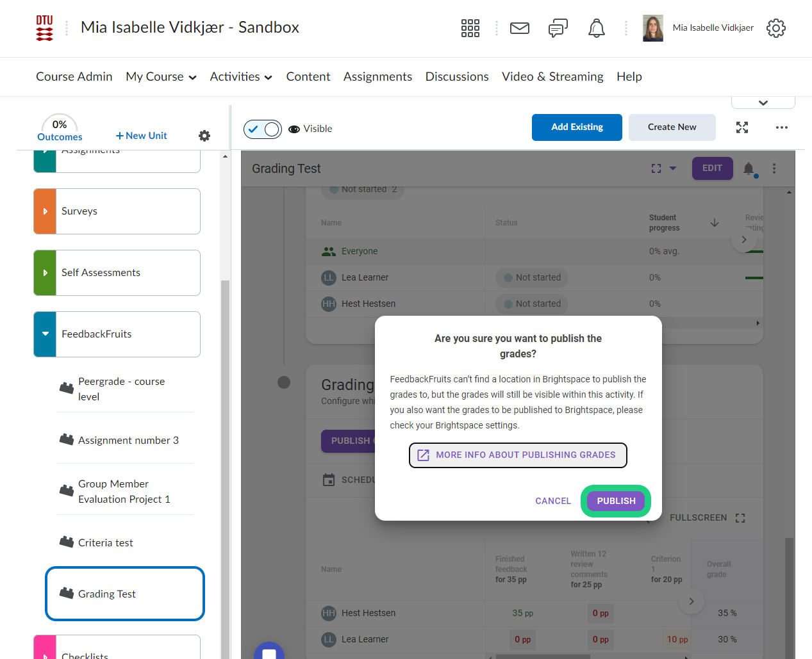Confirm with the Publish button in dialog

pos(616,501)
